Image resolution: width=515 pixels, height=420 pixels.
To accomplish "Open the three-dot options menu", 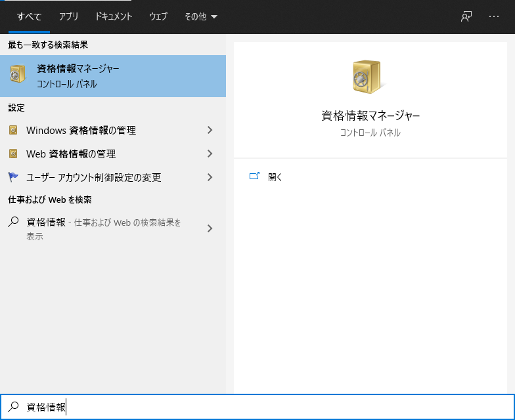I will [x=494, y=16].
